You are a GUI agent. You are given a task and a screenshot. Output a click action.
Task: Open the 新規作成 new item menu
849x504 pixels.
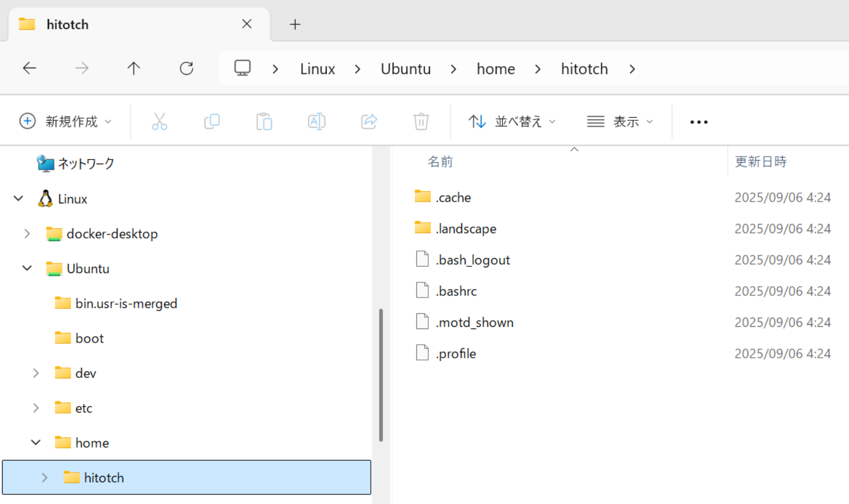(65, 121)
